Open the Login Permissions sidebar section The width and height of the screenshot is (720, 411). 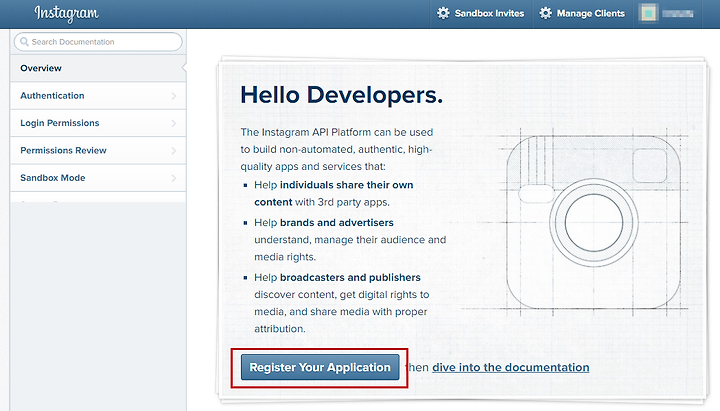98,123
